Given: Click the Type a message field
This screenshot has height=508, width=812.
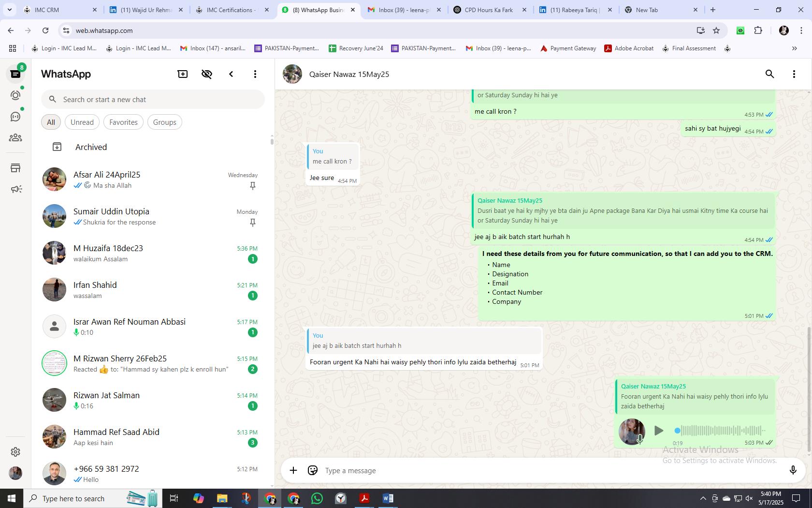Looking at the screenshot, I should click(551, 470).
